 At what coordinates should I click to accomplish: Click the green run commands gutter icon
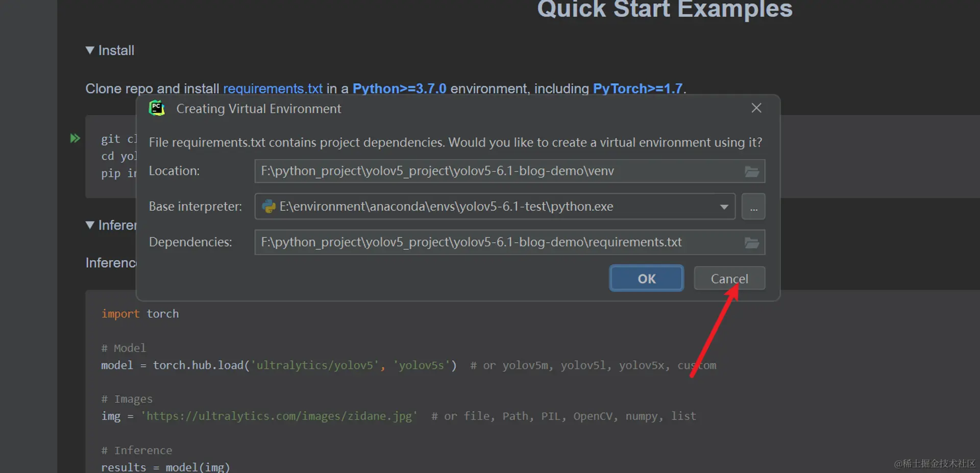tap(75, 138)
